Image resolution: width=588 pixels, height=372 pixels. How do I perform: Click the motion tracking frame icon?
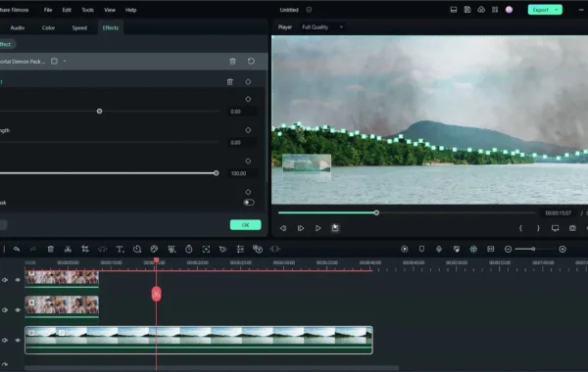coord(206,249)
